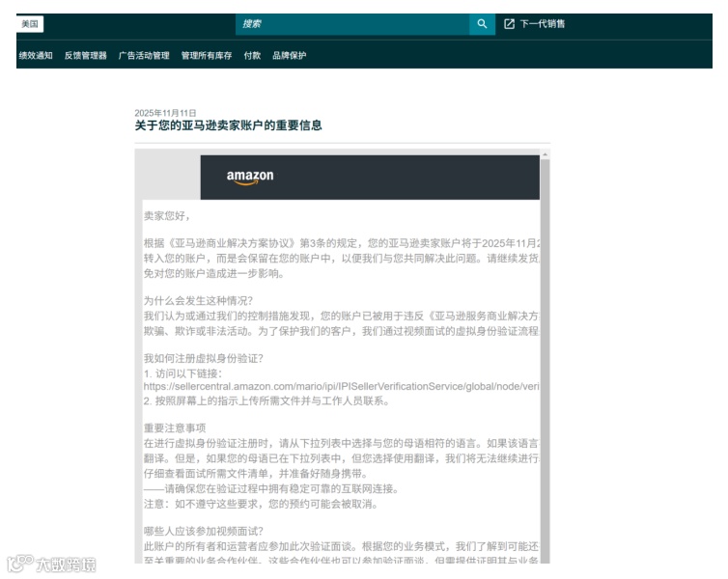728x579 pixels.
Task: Click the greeting 卖家您好
Action: 167,216
